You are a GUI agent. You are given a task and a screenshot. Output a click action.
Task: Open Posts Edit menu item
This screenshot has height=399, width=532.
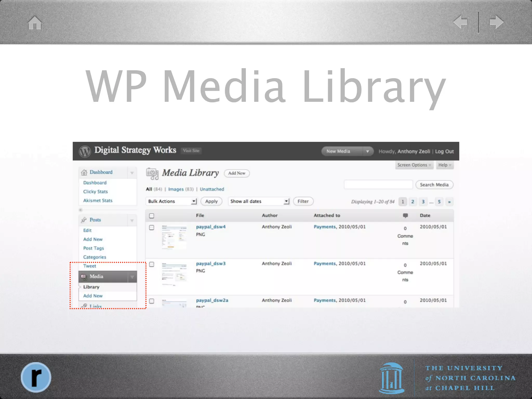click(x=87, y=230)
